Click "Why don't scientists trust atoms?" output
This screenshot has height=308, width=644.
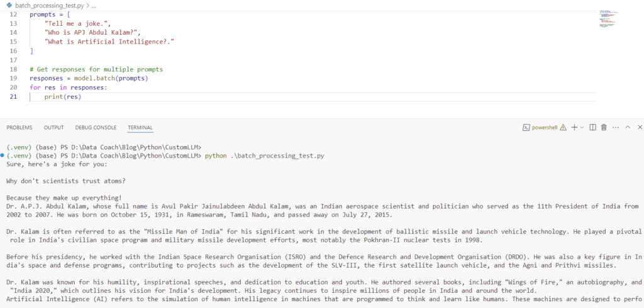click(66, 181)
